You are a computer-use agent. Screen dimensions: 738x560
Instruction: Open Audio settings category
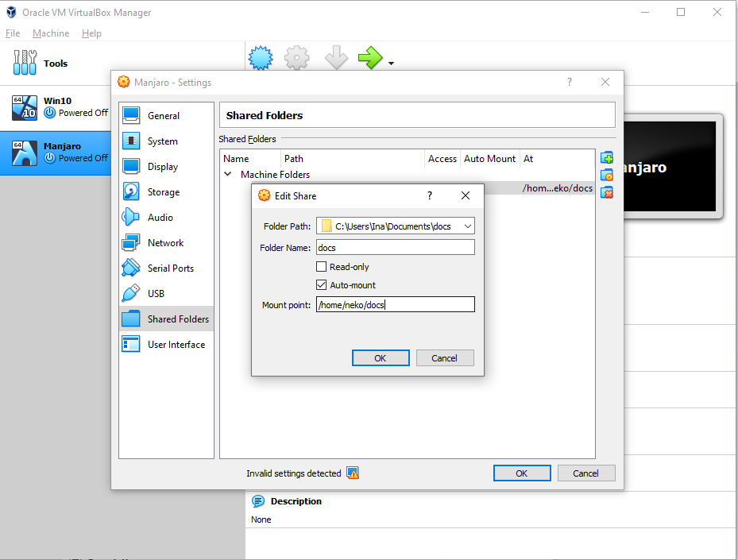pos(166,217)
